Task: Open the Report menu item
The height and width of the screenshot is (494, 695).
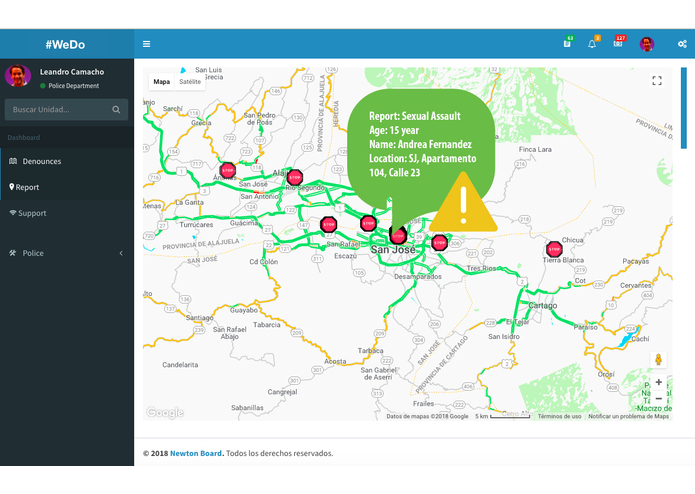Action: point(67,187)
